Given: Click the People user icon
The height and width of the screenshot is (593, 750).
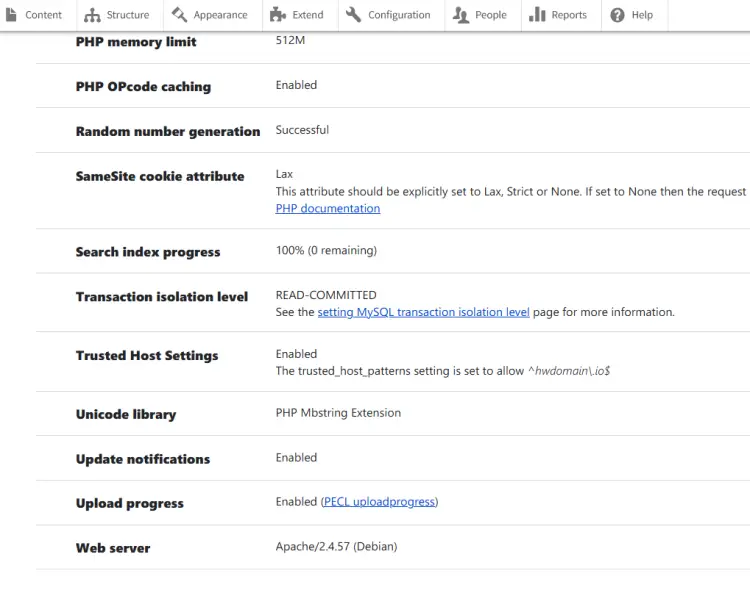Looking at the screenshot, I should tap(460, 15).
